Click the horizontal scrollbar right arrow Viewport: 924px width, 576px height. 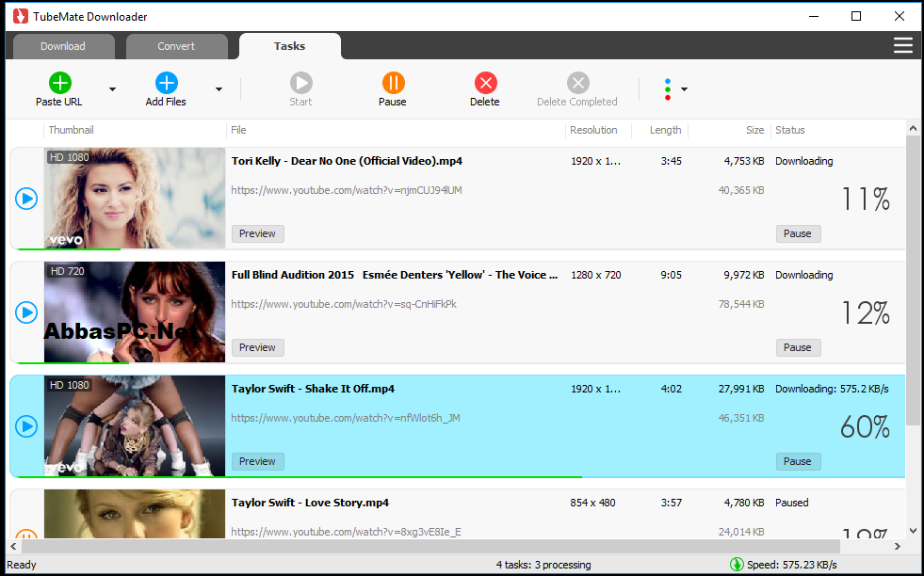click(x=898, y=547)
